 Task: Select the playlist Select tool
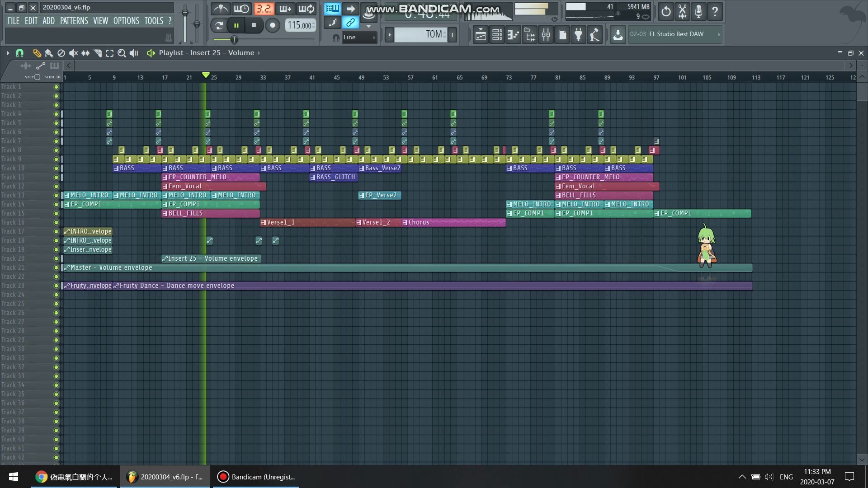coord(109,53)
